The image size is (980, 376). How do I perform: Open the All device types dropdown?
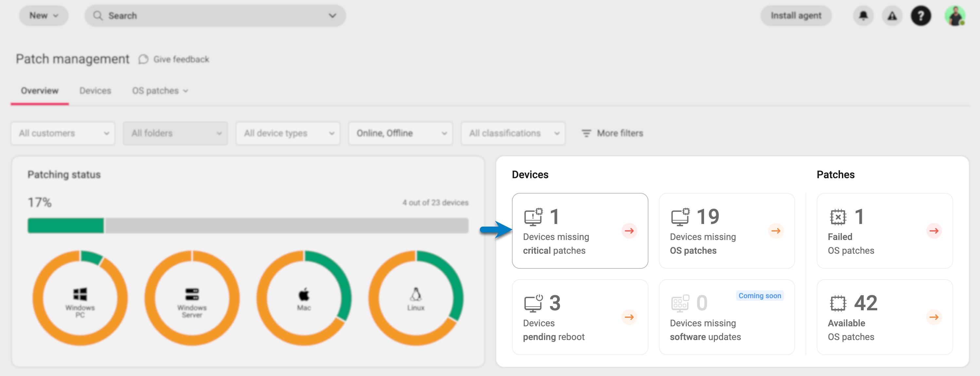pyautogui.click(x=288, y=133)
